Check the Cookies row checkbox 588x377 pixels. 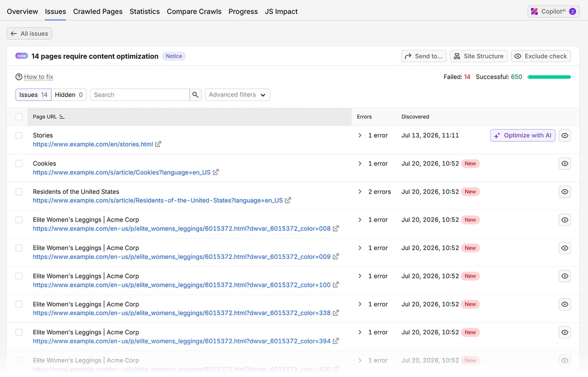19,164
